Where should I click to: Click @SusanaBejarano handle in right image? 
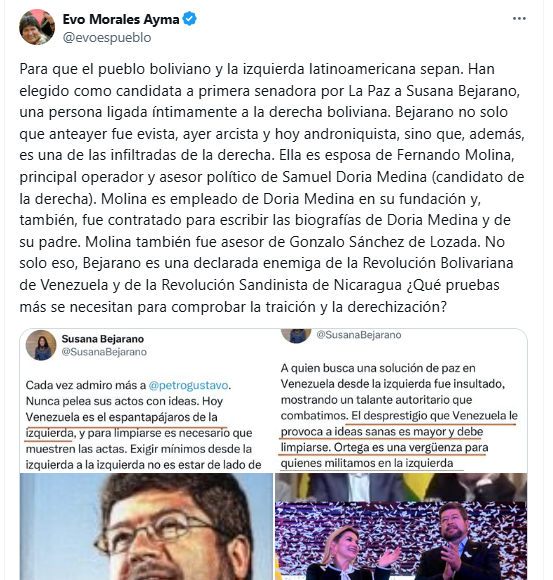pyautogui.click(x=359, y=335)
